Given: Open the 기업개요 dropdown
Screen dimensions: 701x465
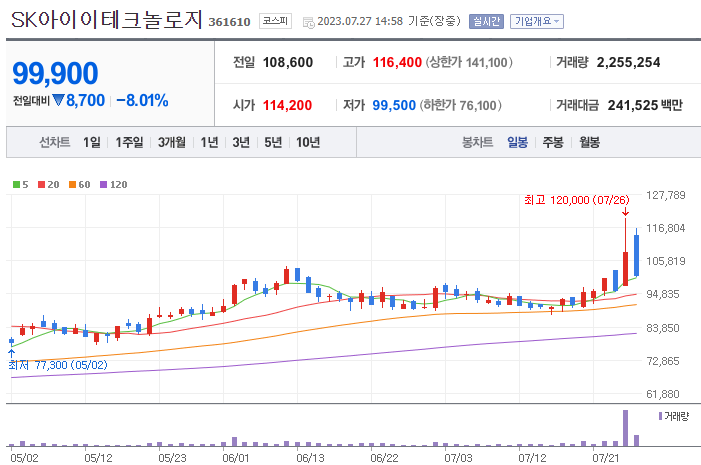Looking at the screenshot, I should [x=536, y=21].
